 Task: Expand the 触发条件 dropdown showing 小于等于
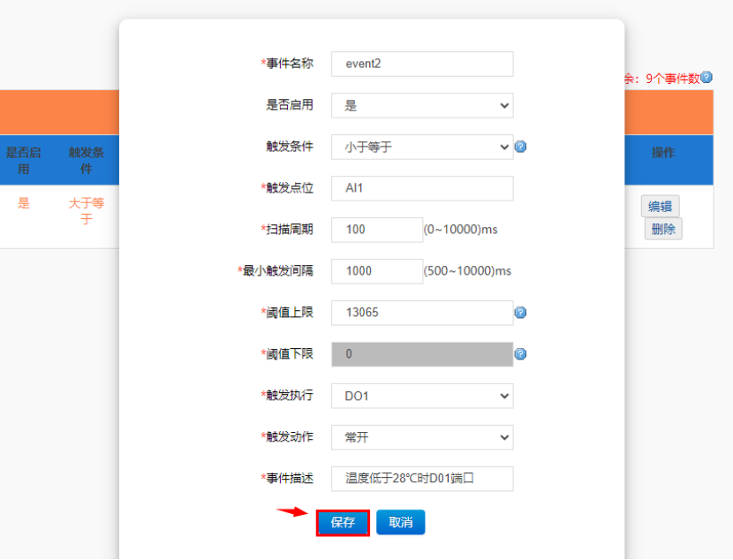point(422,147)
